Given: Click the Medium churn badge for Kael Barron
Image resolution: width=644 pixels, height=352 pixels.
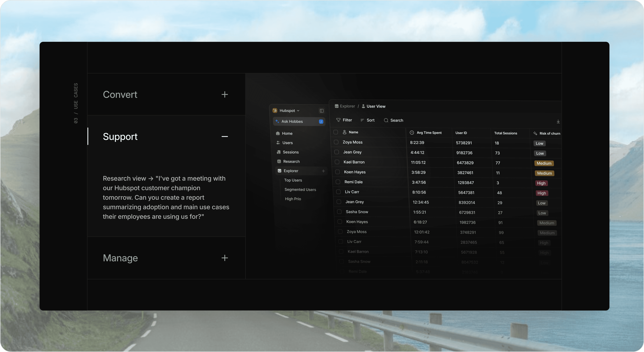Looking at the screenshot, I should pos(544,163).
